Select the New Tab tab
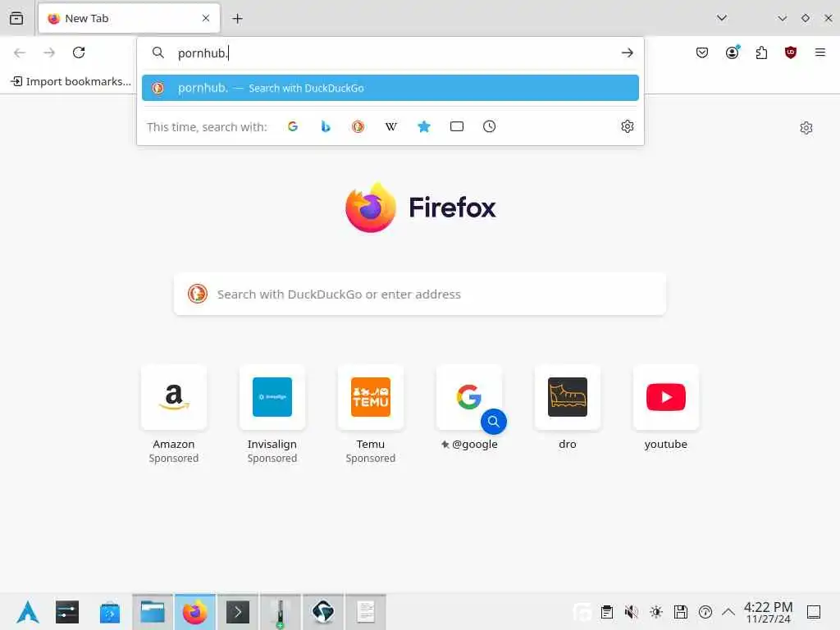Image resolution: width=840 pixels, height=630 pixels. [x=129, y=18]
